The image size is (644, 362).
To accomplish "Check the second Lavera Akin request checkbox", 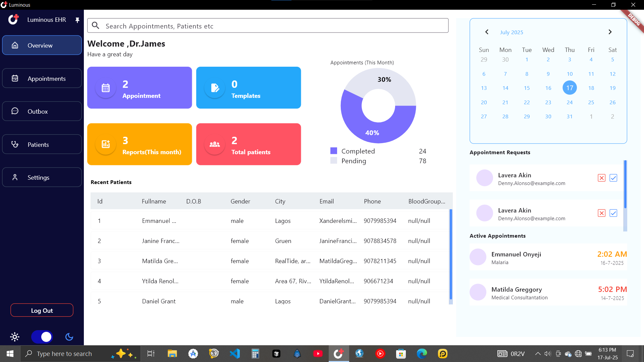I will [613, 213].
